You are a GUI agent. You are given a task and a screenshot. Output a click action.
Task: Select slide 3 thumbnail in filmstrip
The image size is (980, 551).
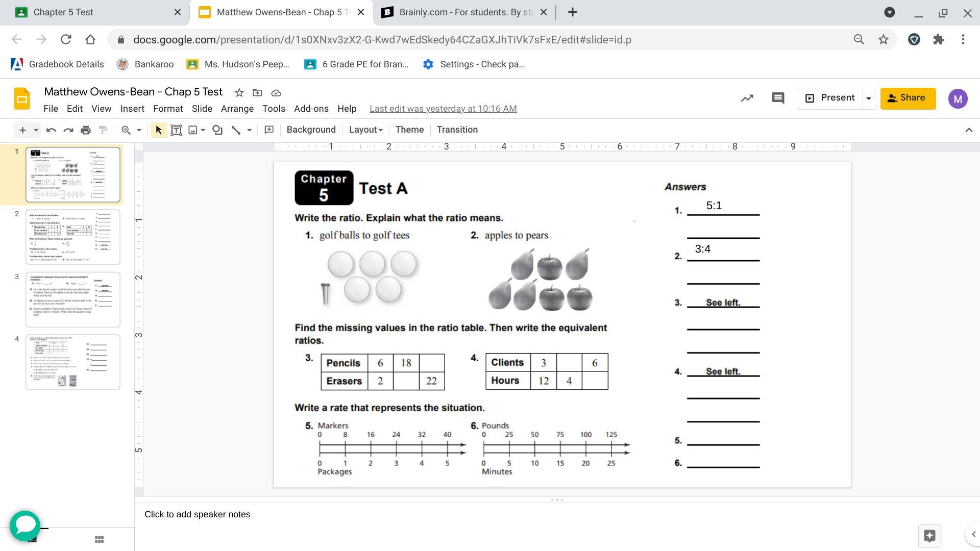[x=73, y=299]
